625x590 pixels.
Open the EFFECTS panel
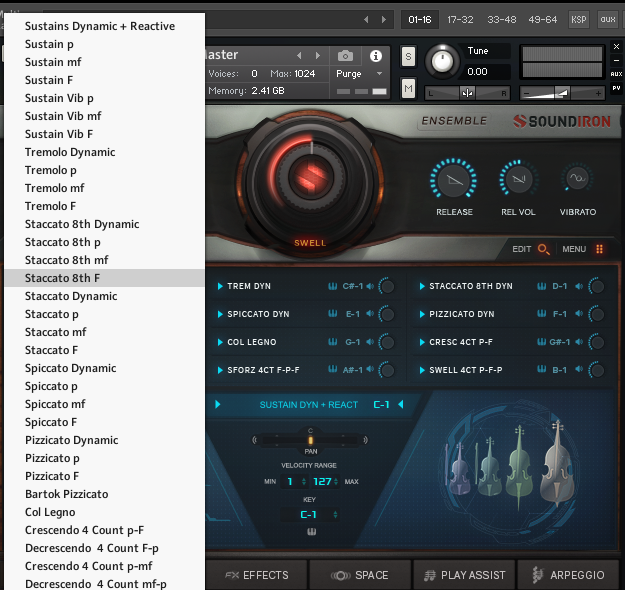click(x=257, y=575)
